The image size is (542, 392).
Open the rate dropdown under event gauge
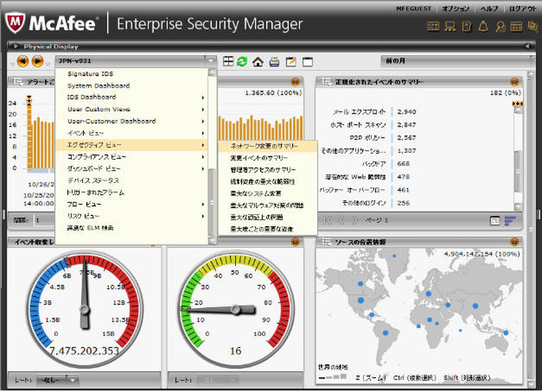pyautogui.click(x=57, y=380)
